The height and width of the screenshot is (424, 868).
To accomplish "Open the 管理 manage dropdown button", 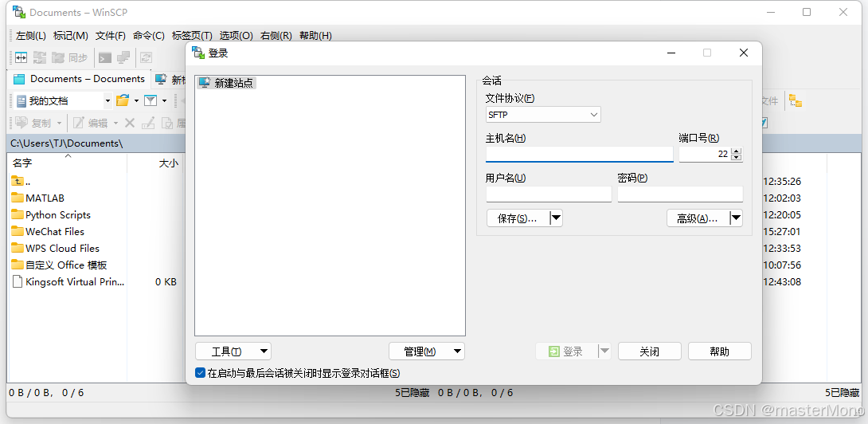I will tap(427, 351).
